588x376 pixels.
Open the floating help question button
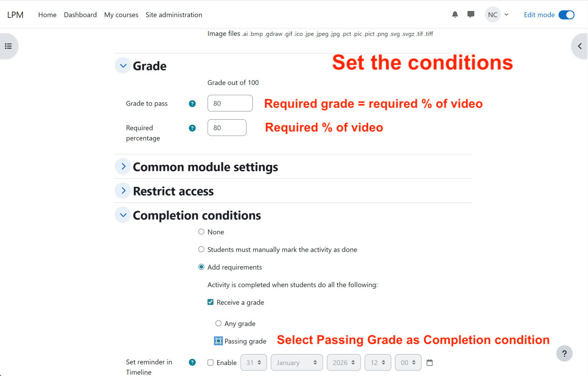coord(564,353)
